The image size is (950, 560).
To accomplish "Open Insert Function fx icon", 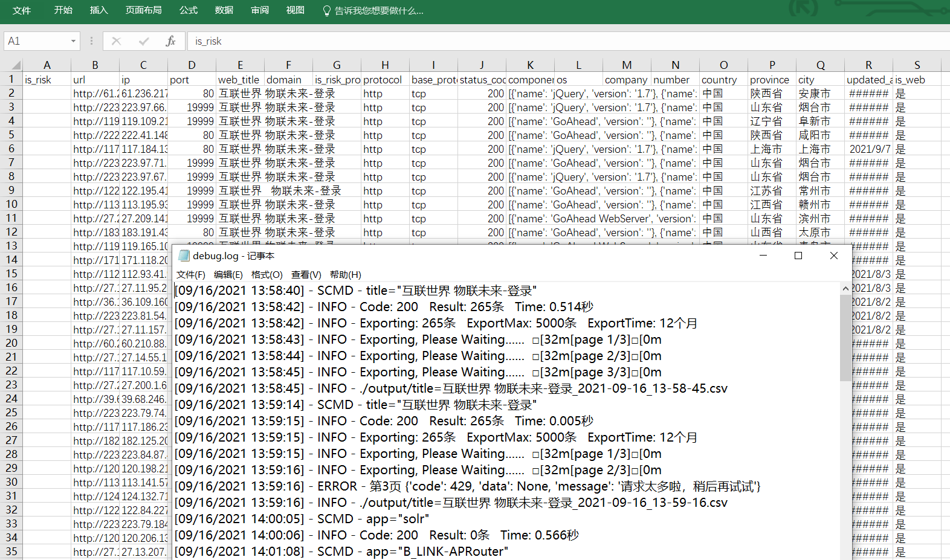I will [x=171, y=41].
